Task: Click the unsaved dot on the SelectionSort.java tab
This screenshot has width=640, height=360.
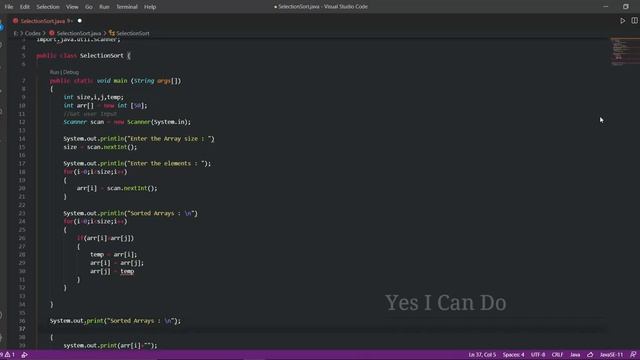Action: [x=80, y=21]
